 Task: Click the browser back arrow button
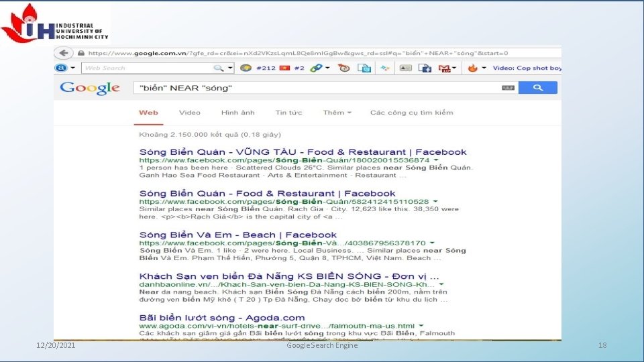[63, 53]
